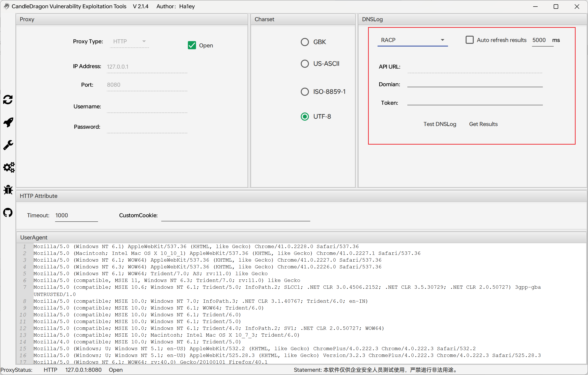588x375 pixels.
Task: Click the bug sidebar icon
Action: pyautogui.click(x=8, y=190)
